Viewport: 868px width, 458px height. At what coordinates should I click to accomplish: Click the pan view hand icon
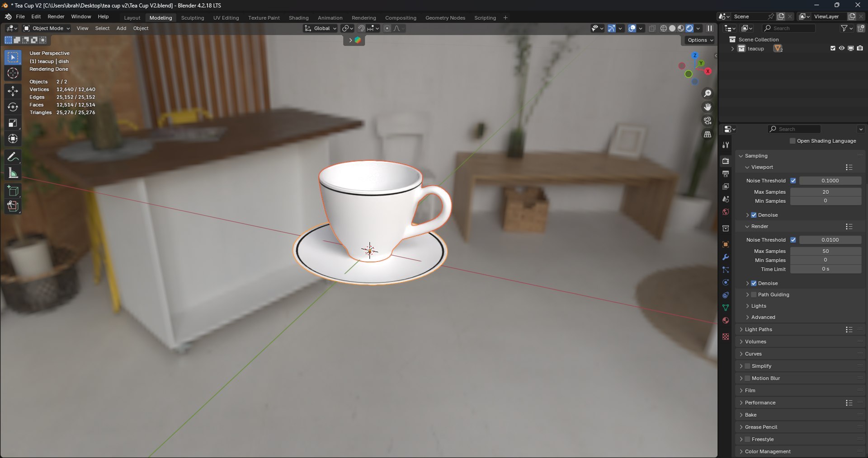point(708,107)
